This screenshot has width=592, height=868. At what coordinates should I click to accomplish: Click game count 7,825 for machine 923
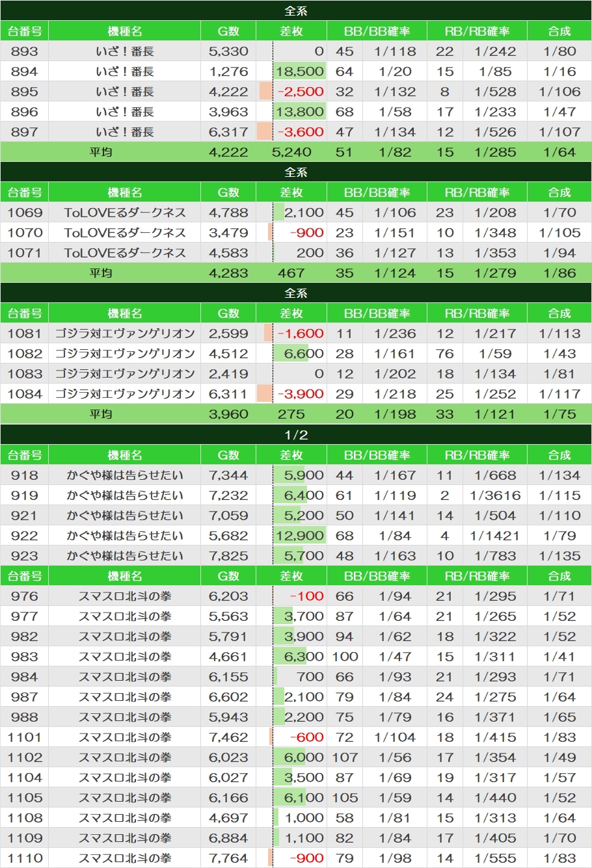228,556
